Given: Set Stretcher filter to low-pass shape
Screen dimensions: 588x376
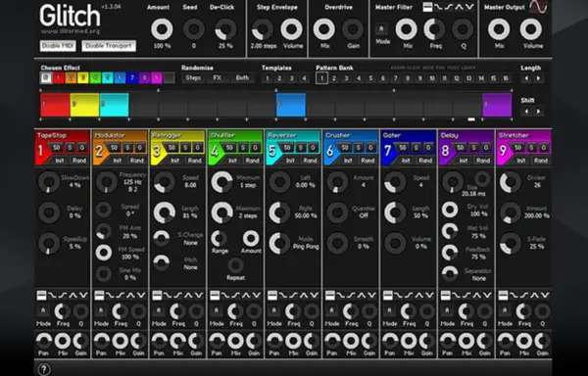Looking at the screenshot, I should [x=514, y=296].
